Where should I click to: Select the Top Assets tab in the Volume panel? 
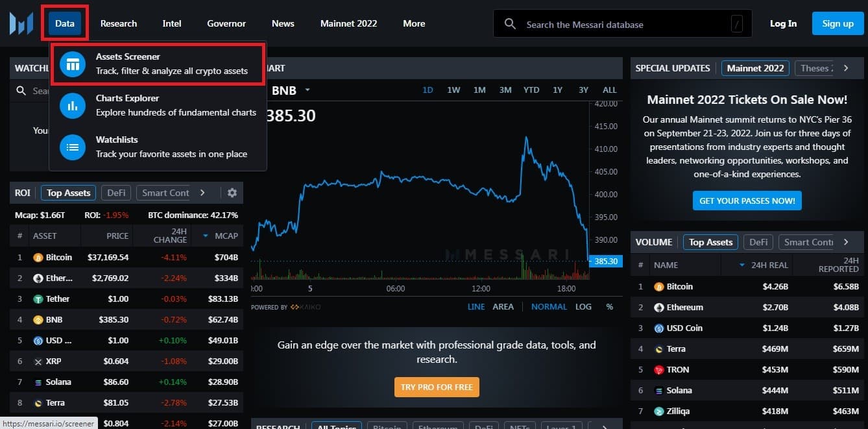[710, 242]
